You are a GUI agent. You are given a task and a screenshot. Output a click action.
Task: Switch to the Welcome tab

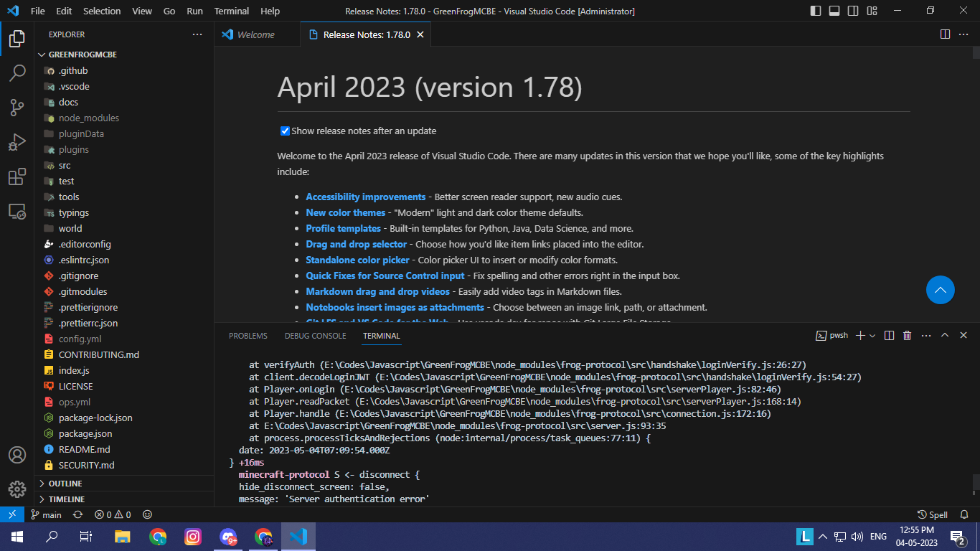pyautogui.click(x=257, y=34)
